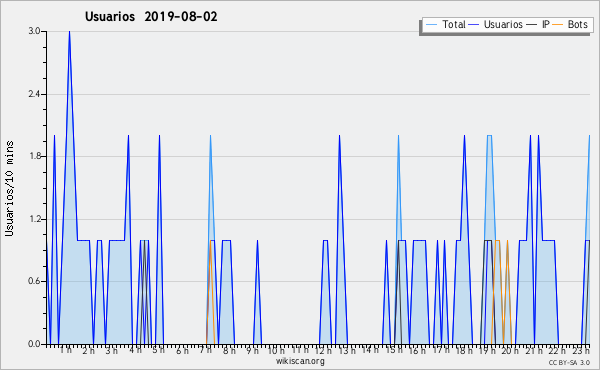Click the '10 h' x-axis label
Viewport: 600px width, 370px height.
point(276,351)
